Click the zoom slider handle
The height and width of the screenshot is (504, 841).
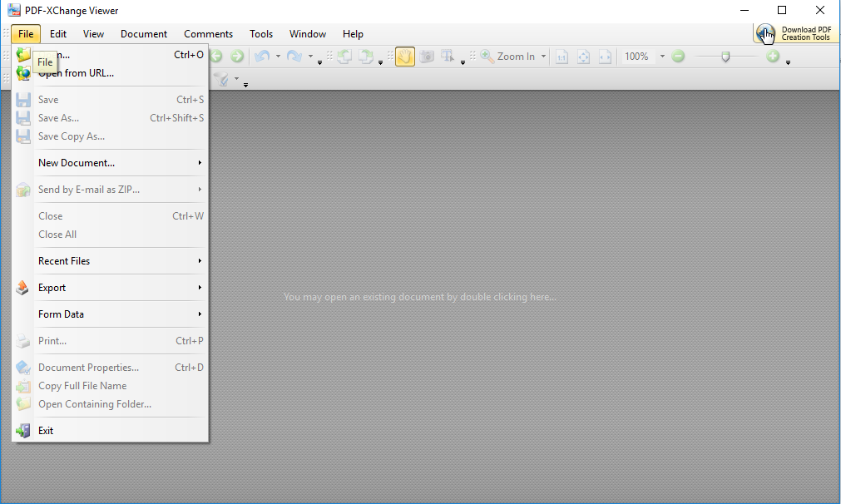[725, 57]
